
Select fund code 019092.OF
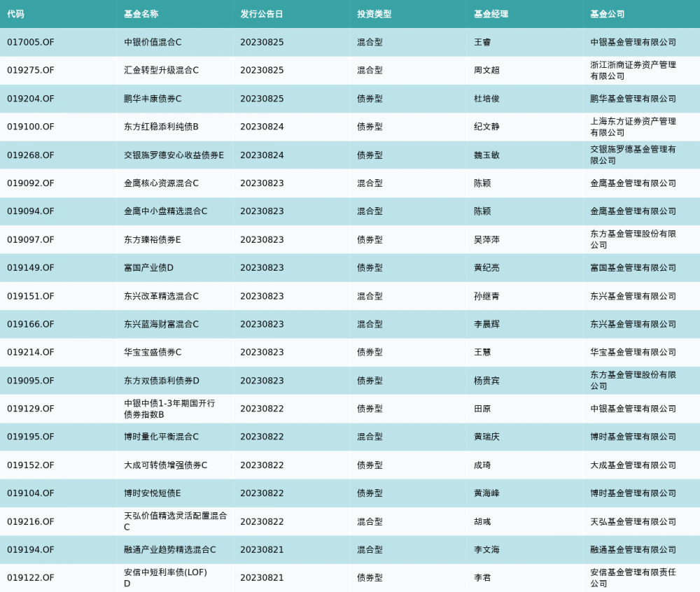tap(30, 183)
